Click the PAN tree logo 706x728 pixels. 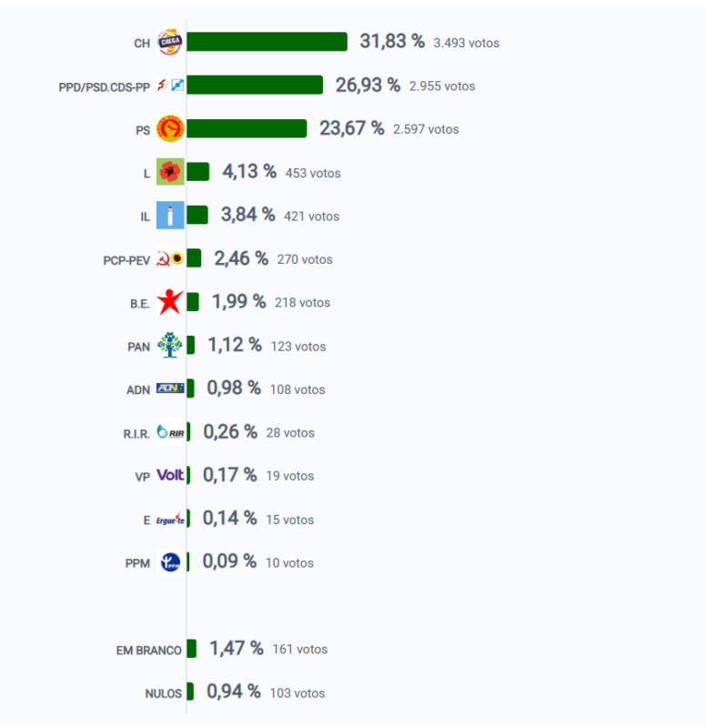click(x=170, y=345)
